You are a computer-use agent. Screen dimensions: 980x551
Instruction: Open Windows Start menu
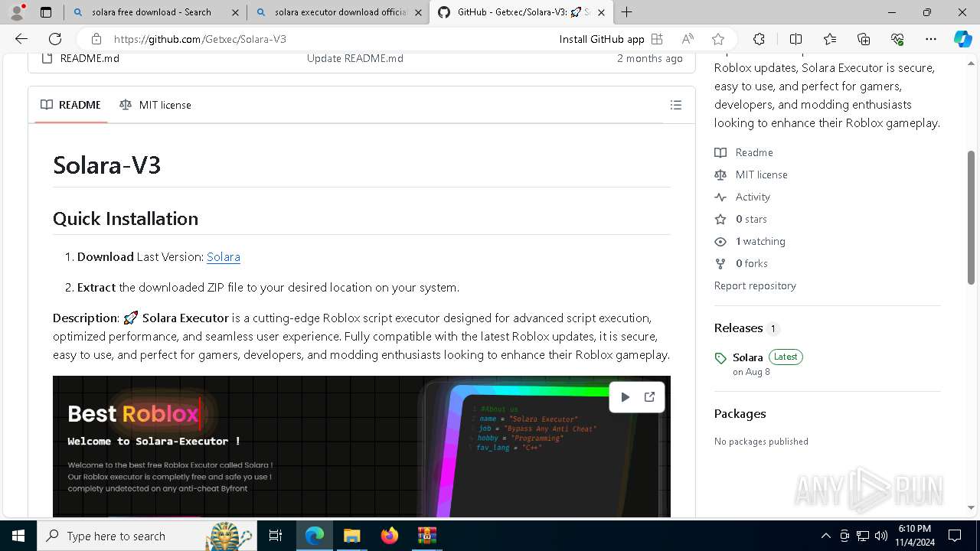18,536
